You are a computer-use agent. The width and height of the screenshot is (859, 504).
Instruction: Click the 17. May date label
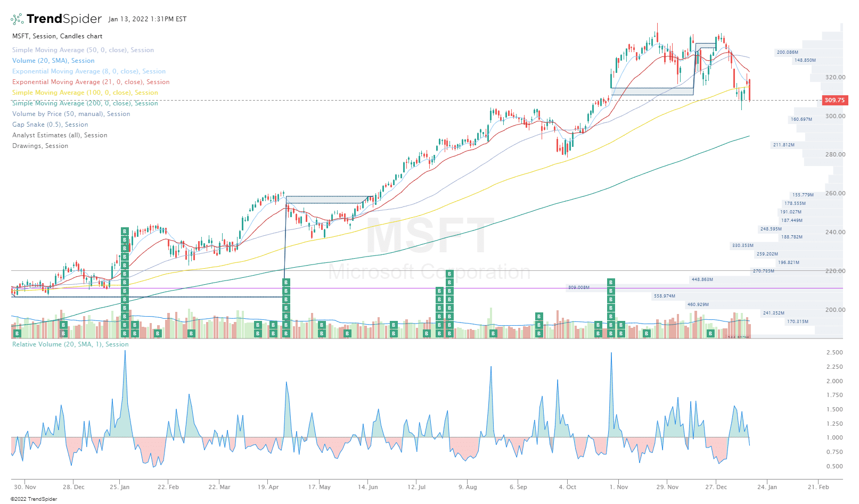pos(320,487)
